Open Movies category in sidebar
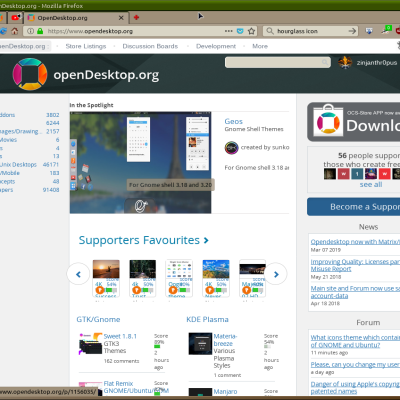 click(x=9, y=140)
